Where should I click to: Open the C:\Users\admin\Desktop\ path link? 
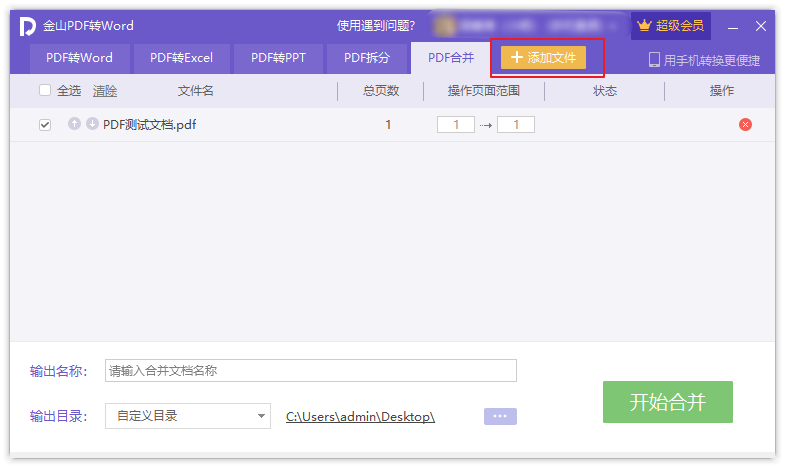tap(360, 416)
